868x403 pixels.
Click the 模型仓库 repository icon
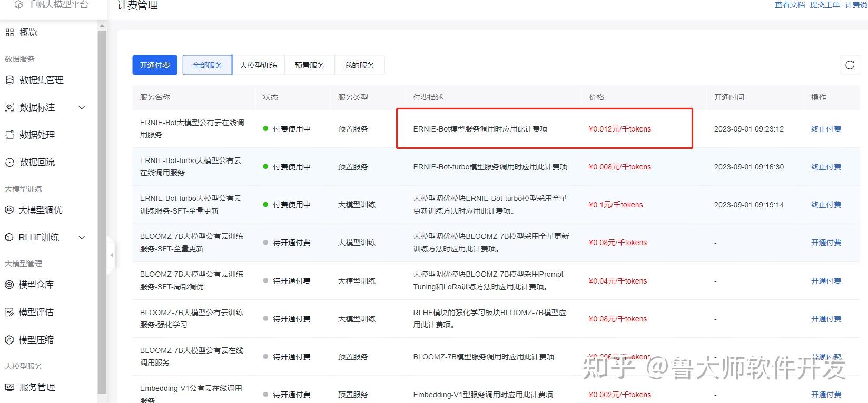click(9, 285)
